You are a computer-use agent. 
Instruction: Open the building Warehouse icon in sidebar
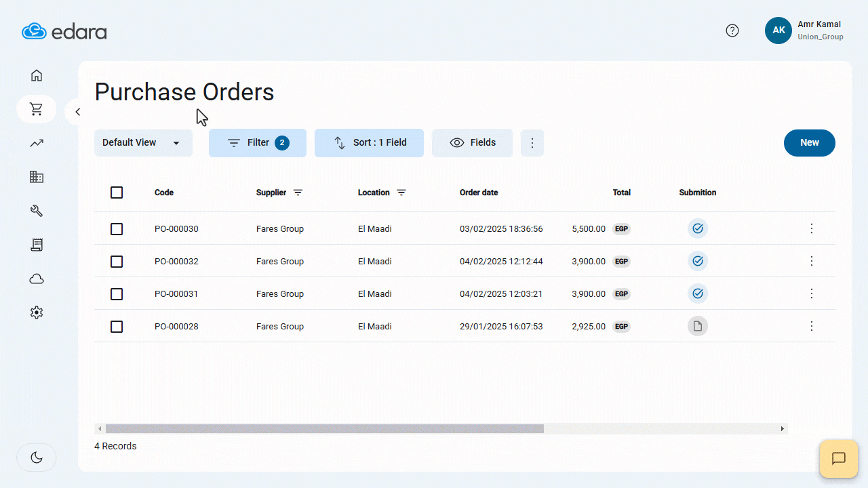[x=37, y=177]
